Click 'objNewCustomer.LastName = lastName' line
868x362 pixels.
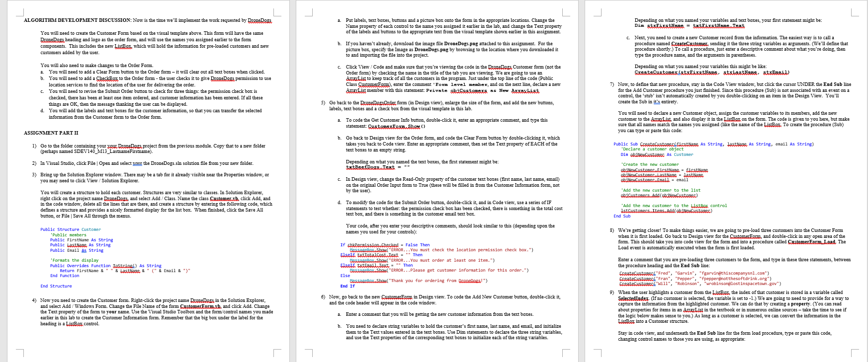662,175
